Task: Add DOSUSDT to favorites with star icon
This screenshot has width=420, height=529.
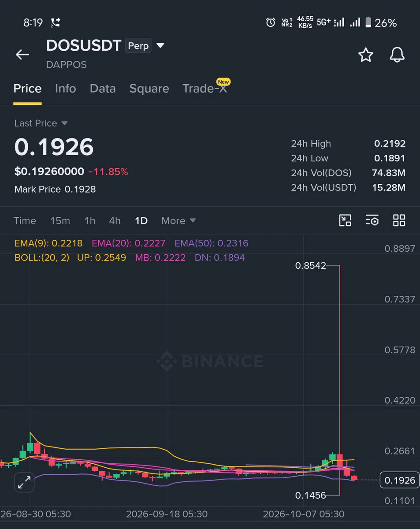Action: point(365,55)
